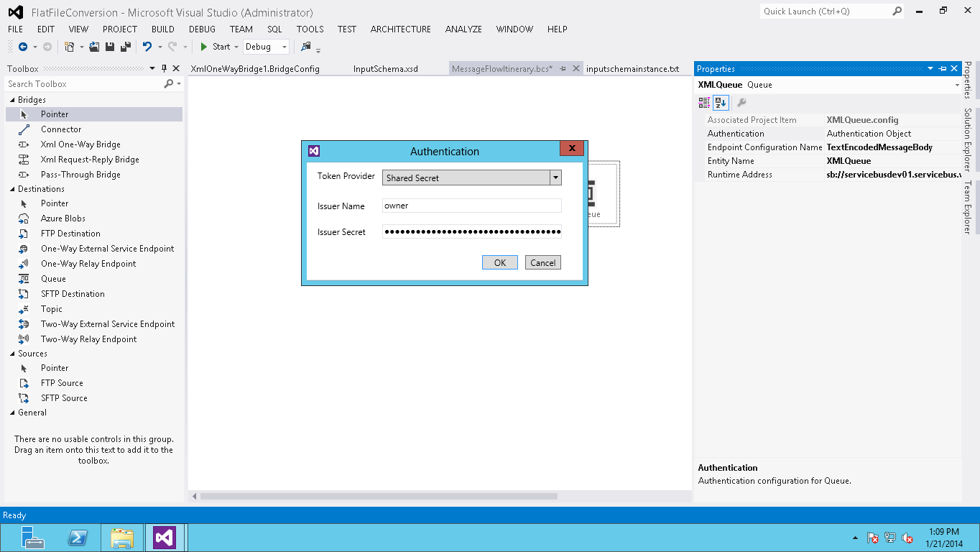Viewport: 980px width, 552px height.
Task: Select FTP Source in the Sources group
Action: (x=94, y=383)
